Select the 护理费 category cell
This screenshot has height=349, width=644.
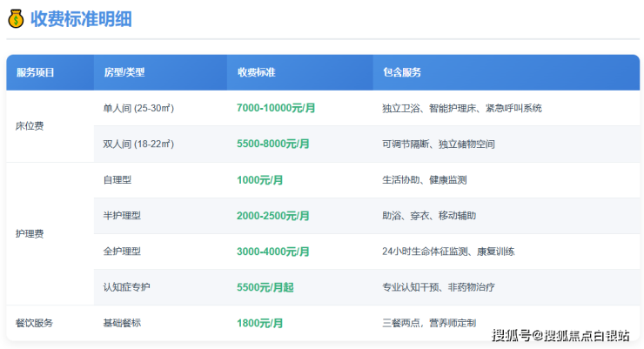tap(30, 233)
